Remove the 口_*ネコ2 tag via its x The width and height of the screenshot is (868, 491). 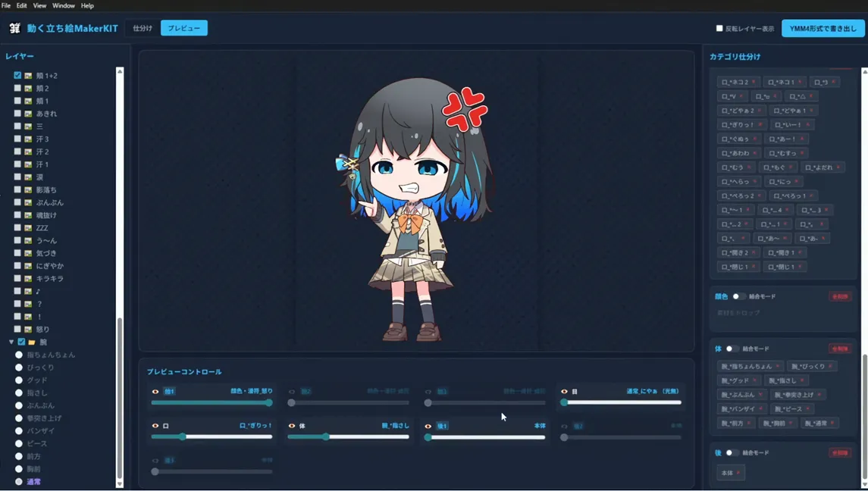click(x=754, y=82)
